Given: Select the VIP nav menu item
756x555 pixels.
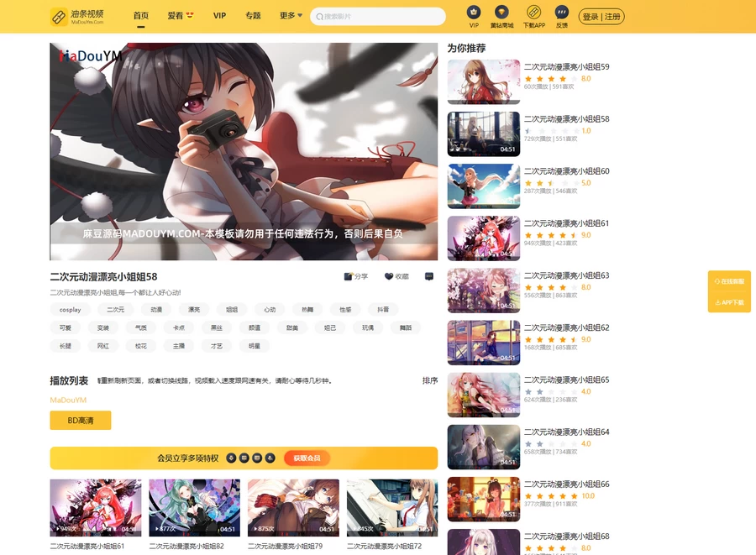Looking at the screenshot, I should click(x=219, y=15).
